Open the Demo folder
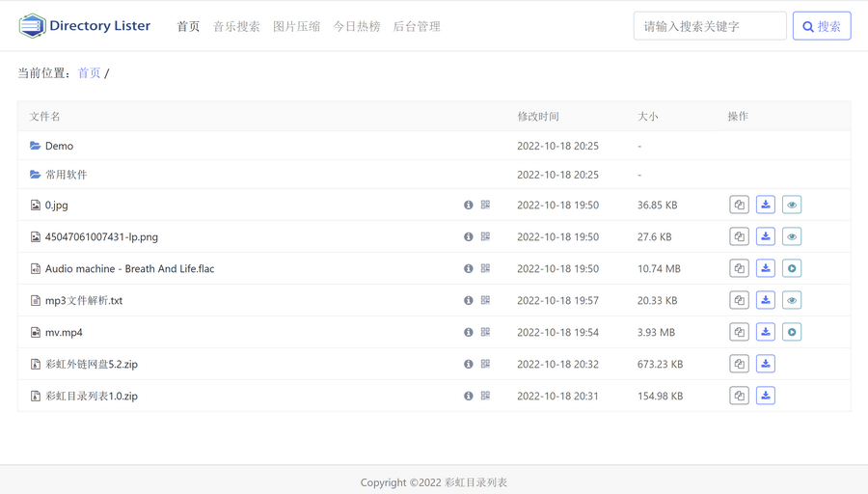868x494 pixels. 59,146
